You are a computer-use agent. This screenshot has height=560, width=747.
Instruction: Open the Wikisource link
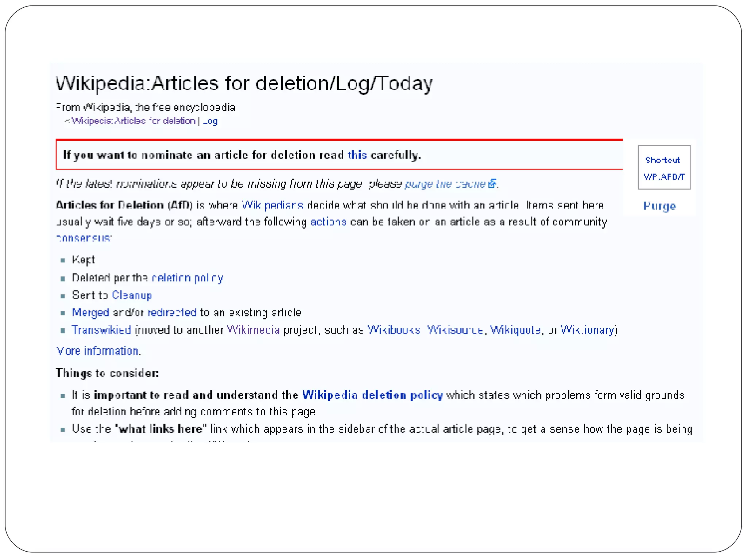[455, 330]
